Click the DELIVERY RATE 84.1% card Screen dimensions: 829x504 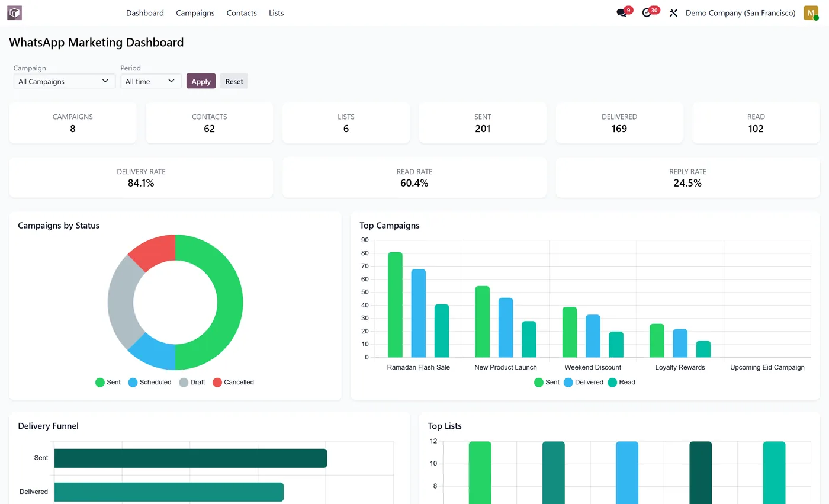tap(141, 178)
